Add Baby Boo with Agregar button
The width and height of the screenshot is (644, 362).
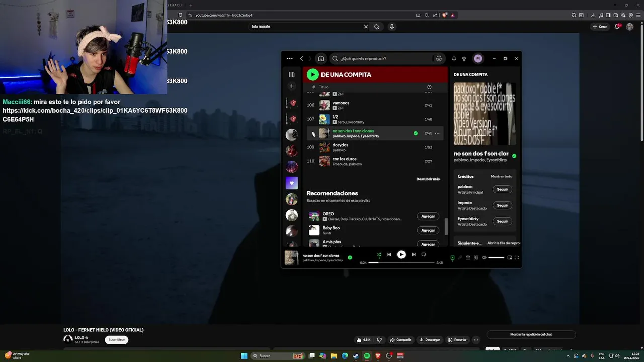click(428, 230)
